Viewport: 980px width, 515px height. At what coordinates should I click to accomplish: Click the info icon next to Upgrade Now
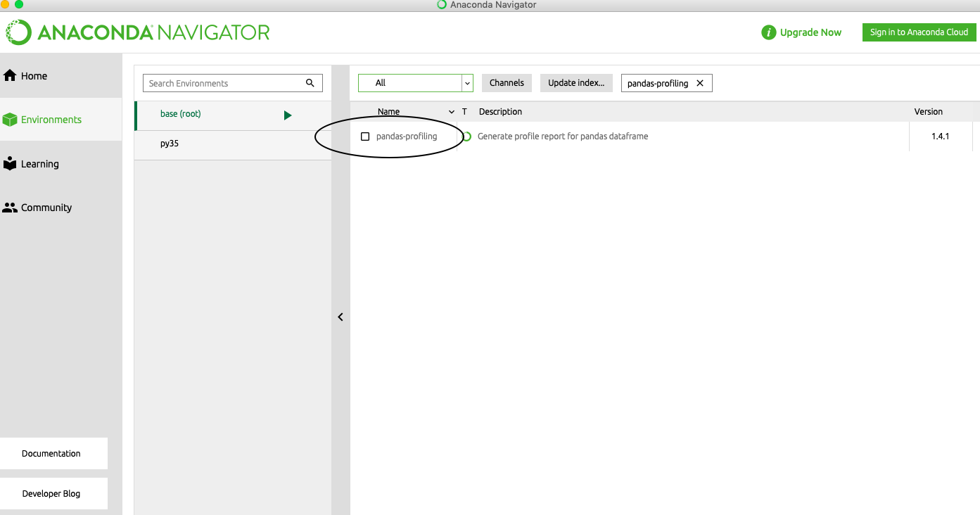(x=768, y=32)
